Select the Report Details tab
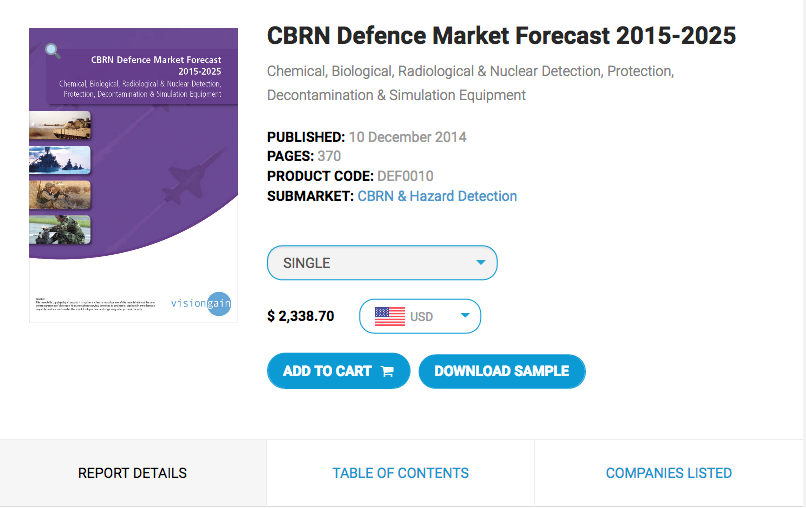The width and height of the screenshot is (806, 508). (x=132, y=473)
